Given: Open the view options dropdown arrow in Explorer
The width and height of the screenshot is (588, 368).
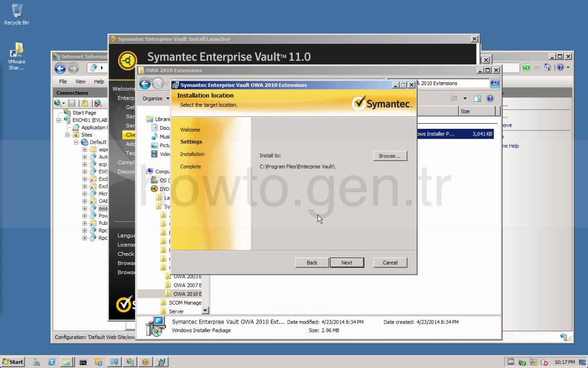Looking at the screenshot, I should coord(465,98).
